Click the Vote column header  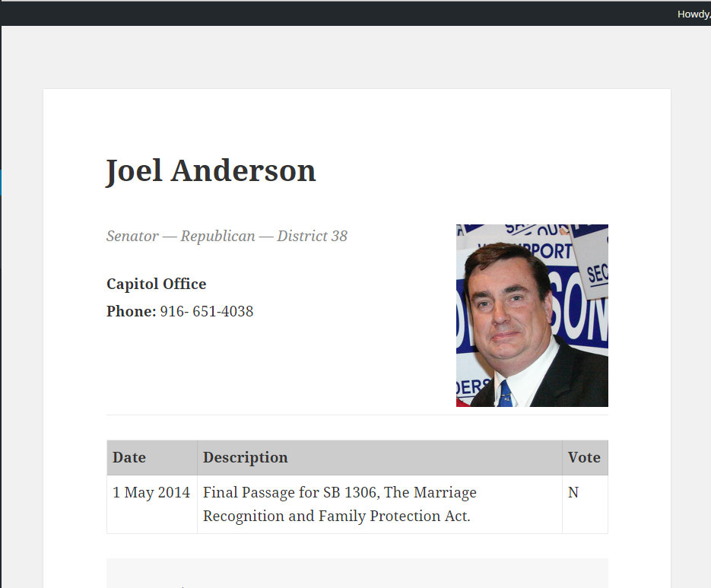[x=585, y=457]
